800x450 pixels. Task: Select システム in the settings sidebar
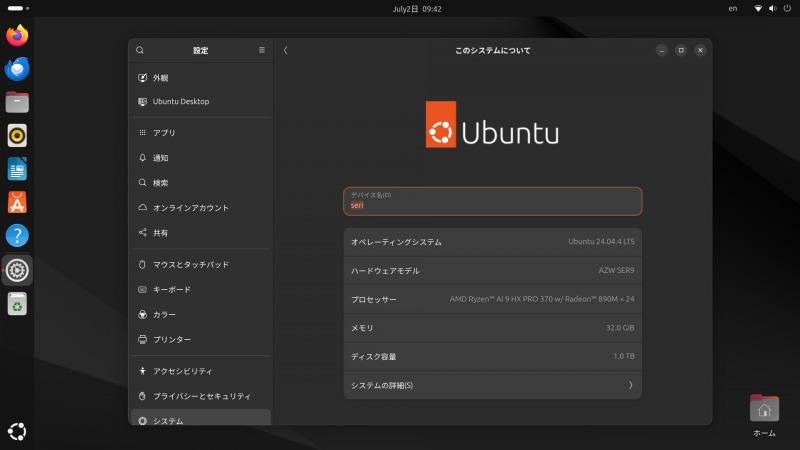(201, 418)
